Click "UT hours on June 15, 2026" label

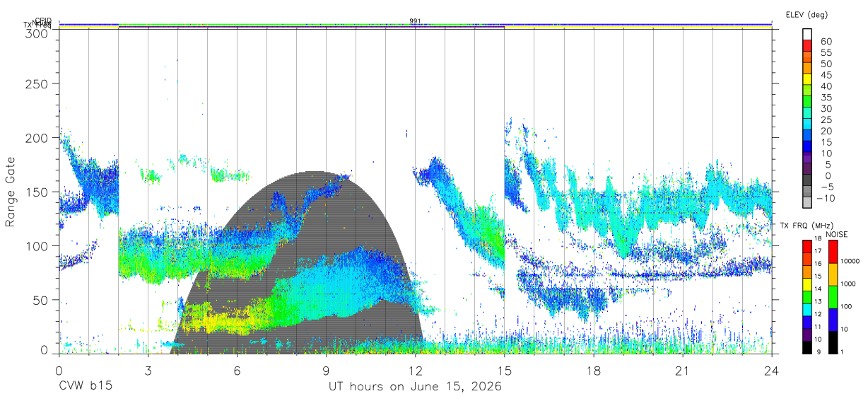[416, 387]
